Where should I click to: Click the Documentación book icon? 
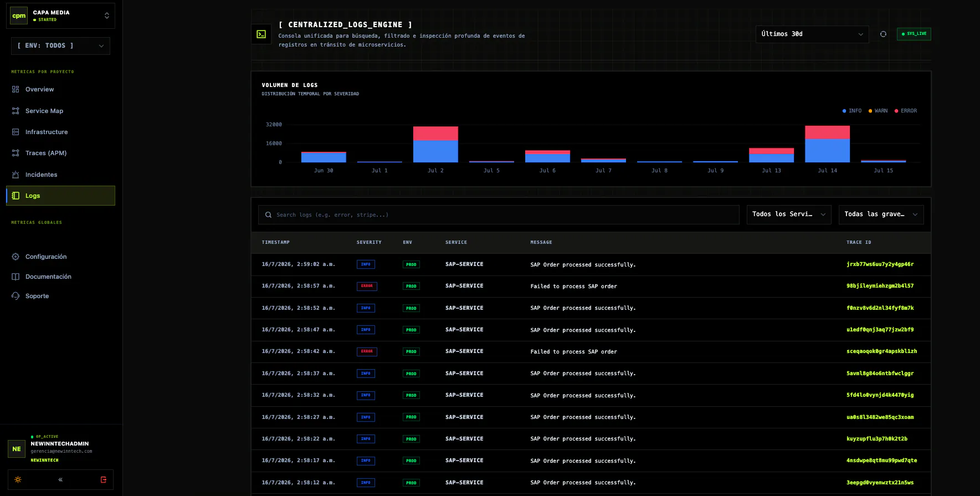pyautogui.click(x=16, y=277)
